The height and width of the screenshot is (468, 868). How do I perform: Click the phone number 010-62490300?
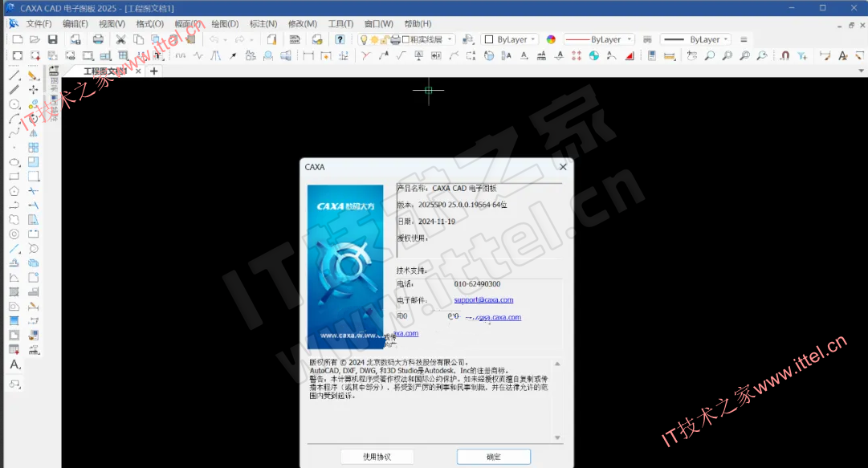(x=477, y=284)
